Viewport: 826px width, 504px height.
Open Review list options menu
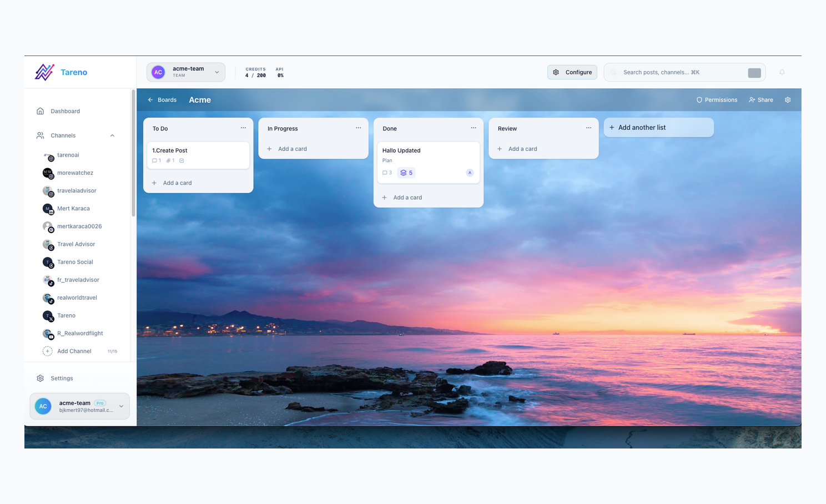[x=588, y=128]
